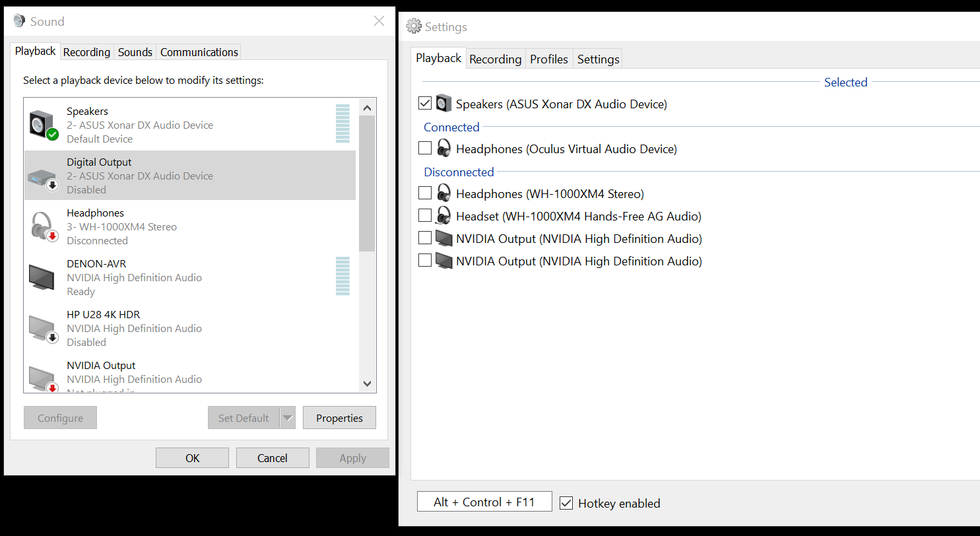Viewport: 980px width, 536px height.
Task: Select the first NVIDIA Output display icon
Action: (443, 237)
